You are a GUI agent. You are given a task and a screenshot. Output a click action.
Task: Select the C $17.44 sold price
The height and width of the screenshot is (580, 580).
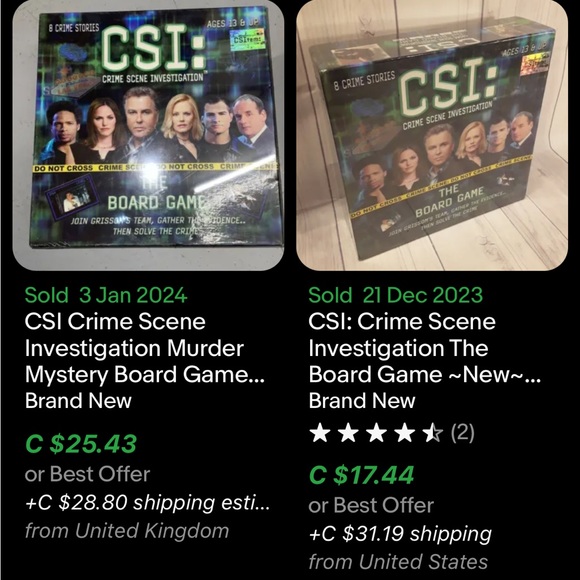[361, 475]
